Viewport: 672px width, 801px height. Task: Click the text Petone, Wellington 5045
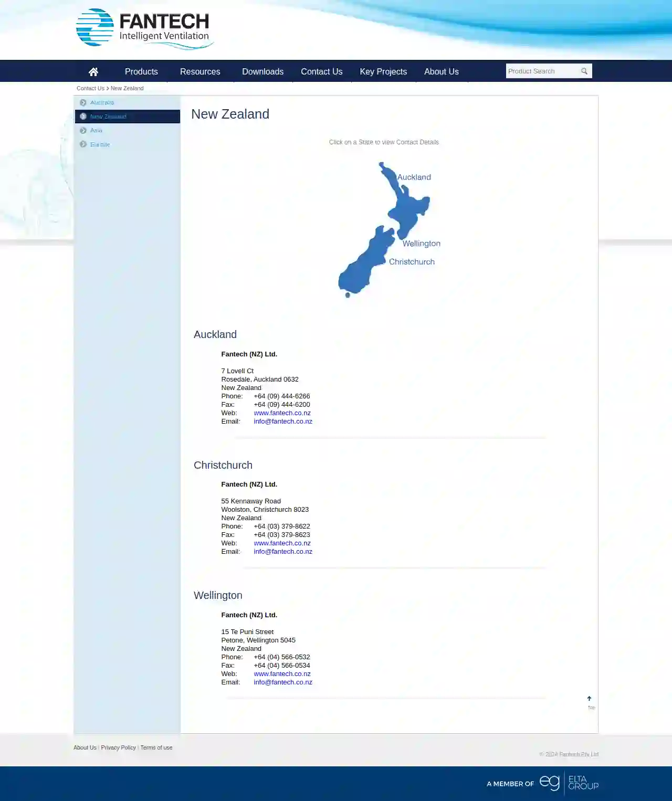258,640
